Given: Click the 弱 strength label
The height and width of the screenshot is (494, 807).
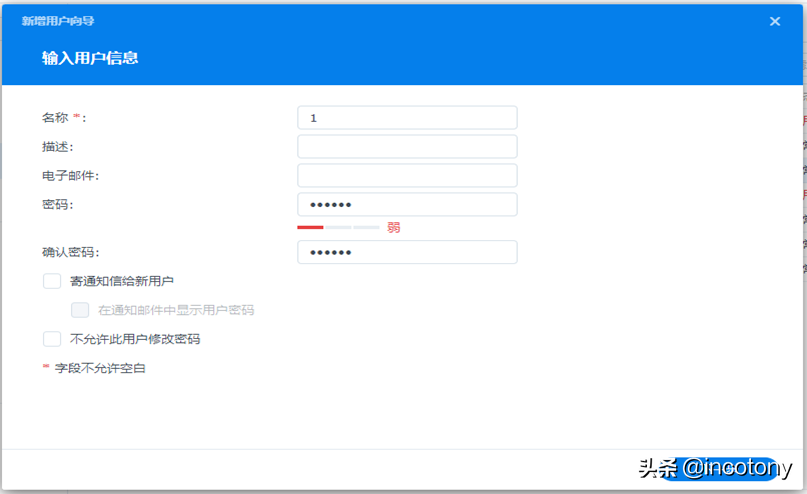Looking at the screenshot, I should [394, 227].
